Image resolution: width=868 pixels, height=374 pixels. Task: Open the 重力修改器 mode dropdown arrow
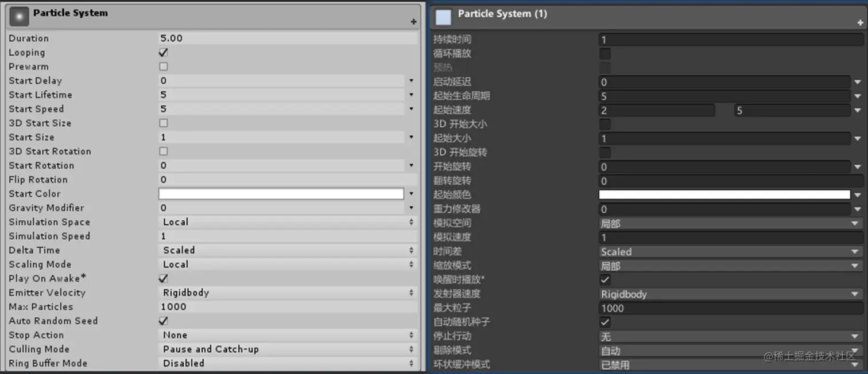click(x=858, y=210)
